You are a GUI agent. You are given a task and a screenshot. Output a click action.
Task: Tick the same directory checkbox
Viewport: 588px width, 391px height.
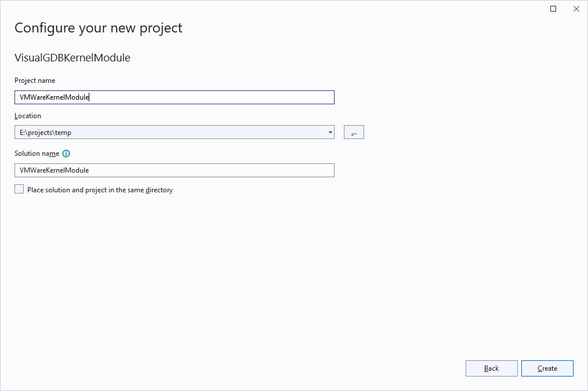[19, 189]
